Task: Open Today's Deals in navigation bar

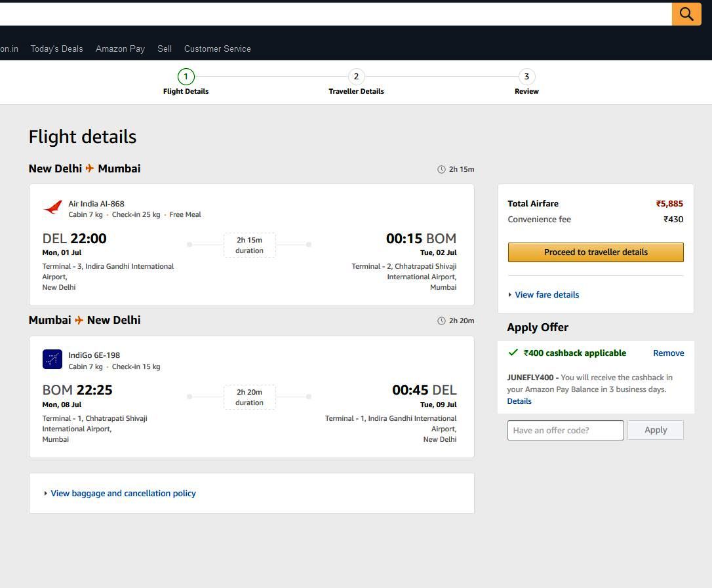Action: tap(57, 49)
